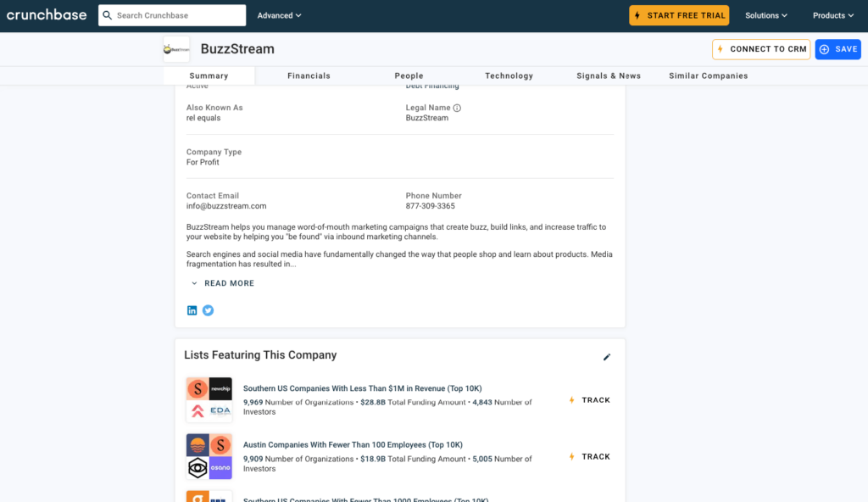Track the Austin Companies With Fewer Than 100 Employees list
Viewport: 868px width, 502px height.
pos(589,456)
